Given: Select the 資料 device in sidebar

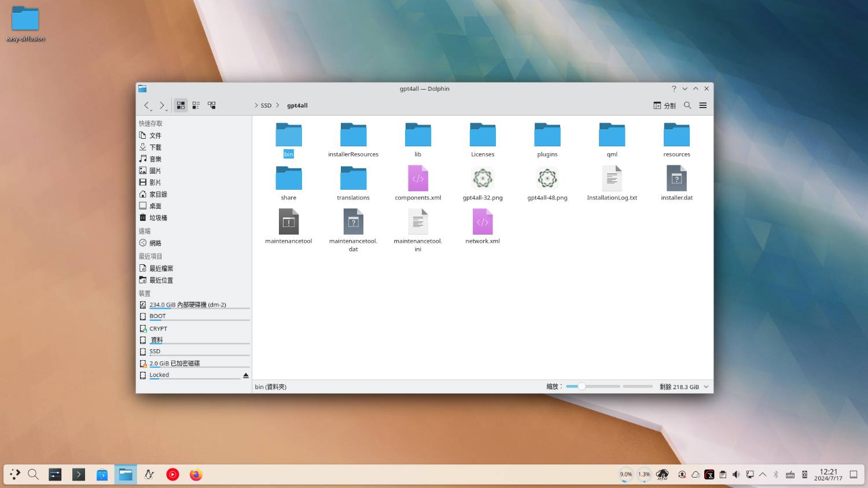Looking at the screenshot, I should point(194,340).
